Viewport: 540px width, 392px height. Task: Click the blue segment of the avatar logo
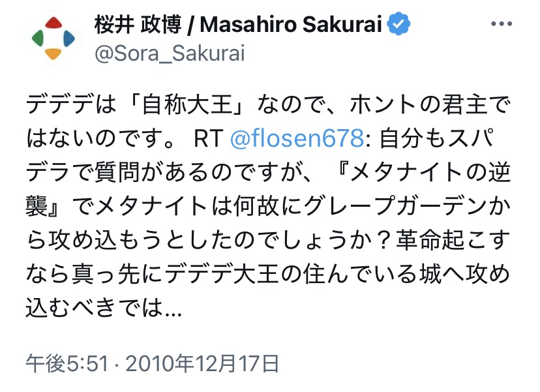68,39
